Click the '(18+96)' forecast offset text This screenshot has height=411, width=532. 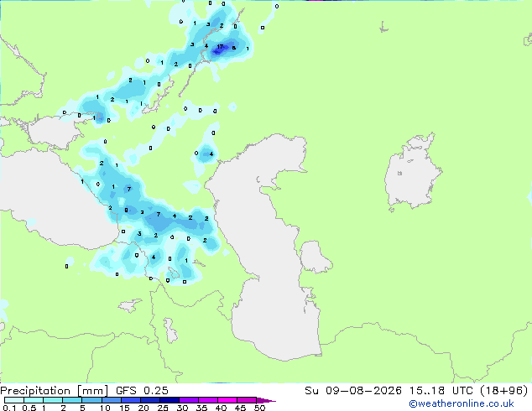(504, 391)
